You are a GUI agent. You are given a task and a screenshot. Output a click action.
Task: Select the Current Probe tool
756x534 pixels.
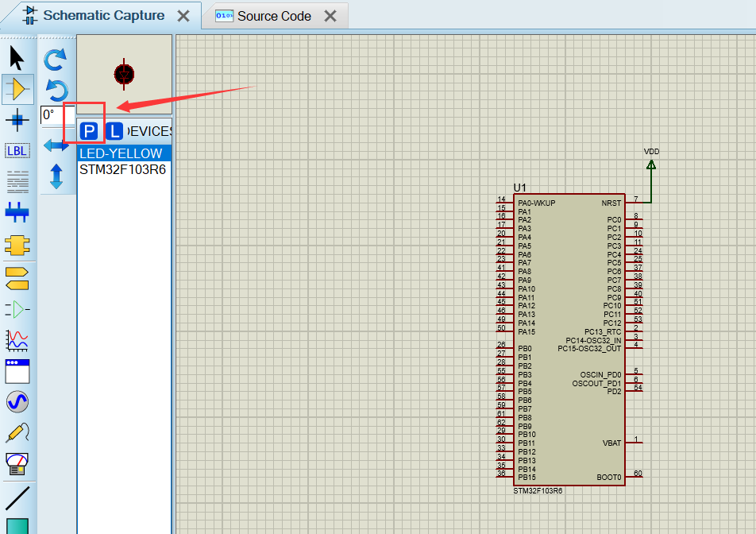point(17,462)
